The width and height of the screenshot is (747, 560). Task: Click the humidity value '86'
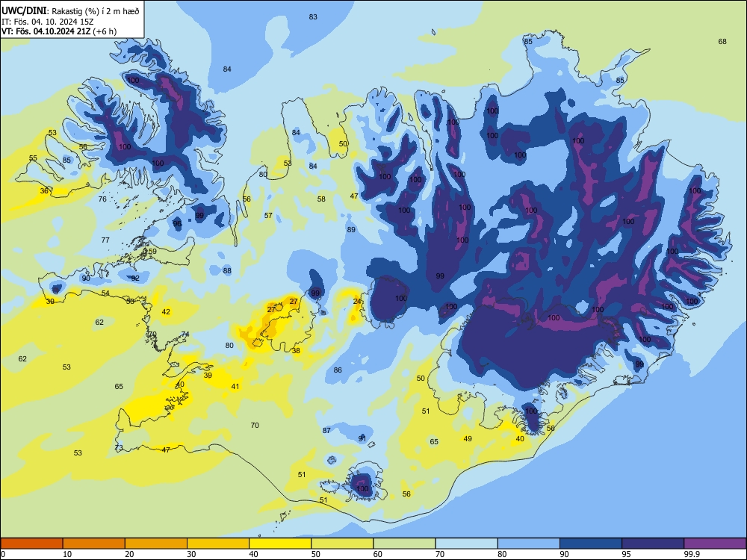pyautogui.click(x=338, y=370)
